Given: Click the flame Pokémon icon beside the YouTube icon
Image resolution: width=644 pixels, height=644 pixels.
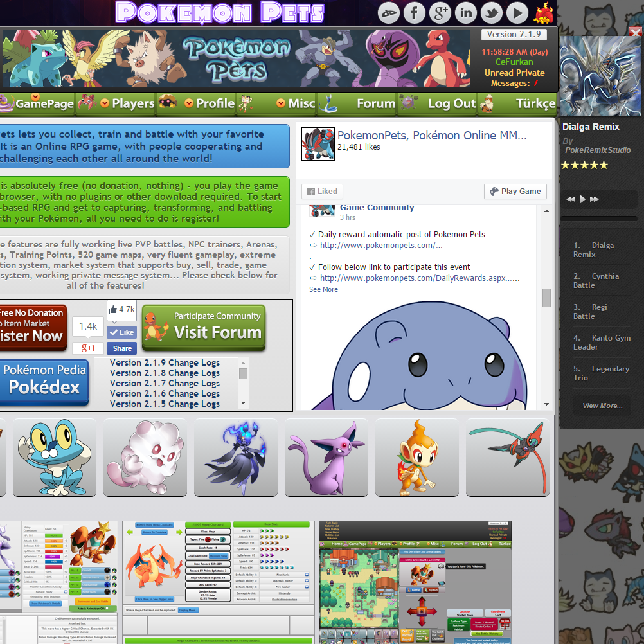Looking at the screenshot, I should [x=543, y=13].
